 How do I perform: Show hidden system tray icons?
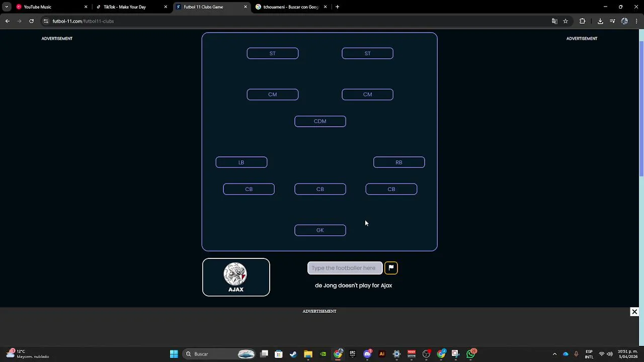pyautogui.click(x=554, y=354)
